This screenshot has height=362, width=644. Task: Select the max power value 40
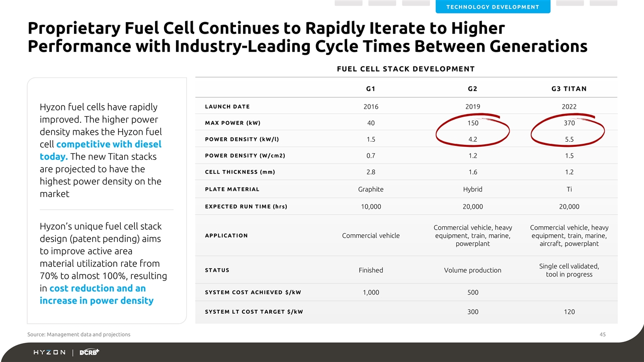tap(371, 123)
